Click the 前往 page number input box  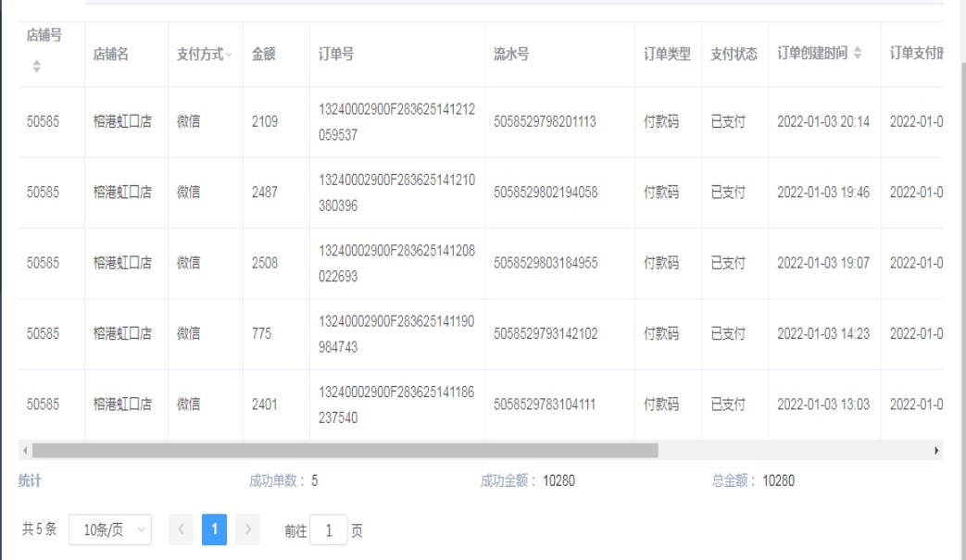point(328,530)
